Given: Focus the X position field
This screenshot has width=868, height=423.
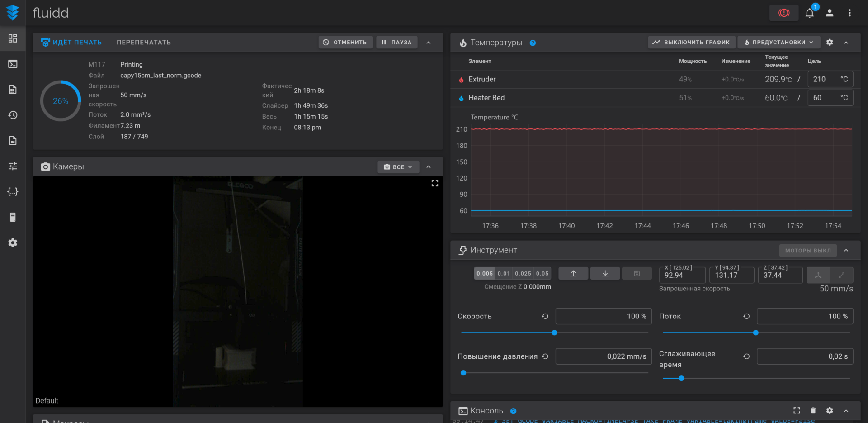Looking at the screenshot, I should [x=682, y=275].
